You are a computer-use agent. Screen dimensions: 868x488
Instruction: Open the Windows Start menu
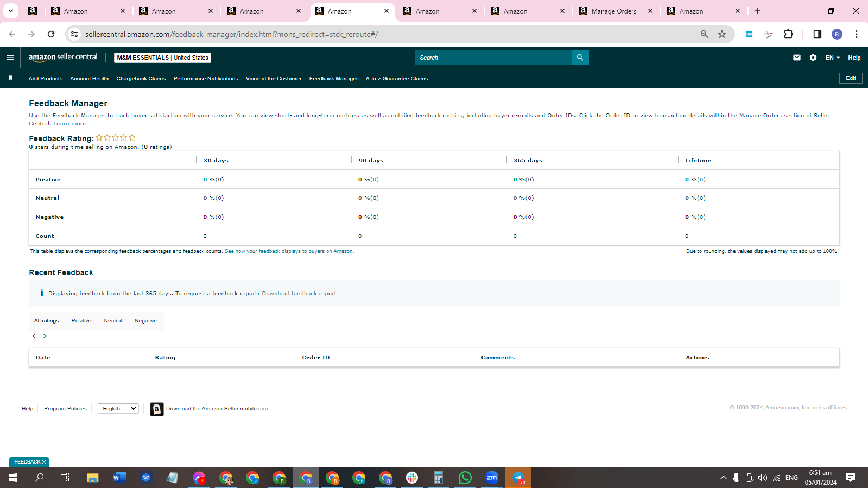(13, 478)
